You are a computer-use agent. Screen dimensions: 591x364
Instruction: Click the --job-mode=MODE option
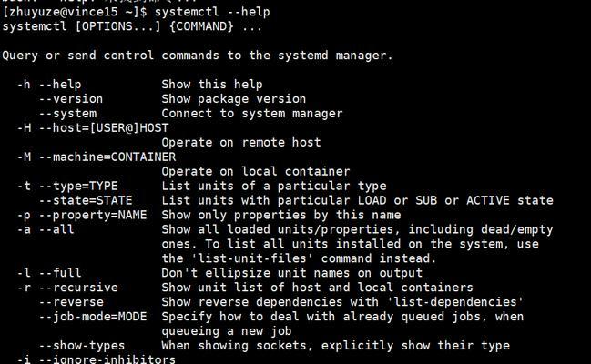(x=93, y=317)
